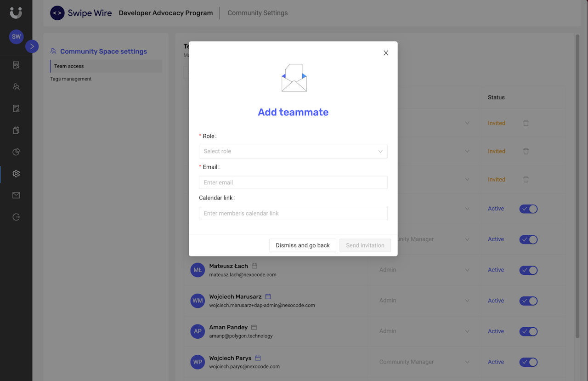Click Dismiss and go back button
Viewport: 588px width, 381px height.
click(303, 245)
